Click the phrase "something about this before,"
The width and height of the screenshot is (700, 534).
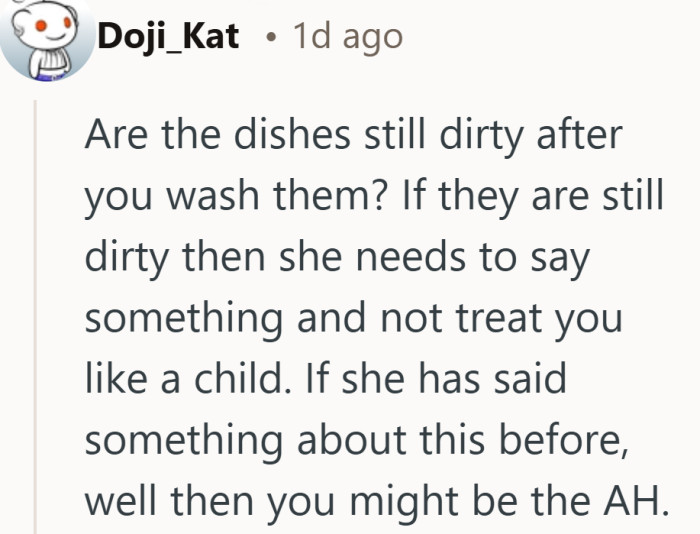[x=357, y=442]
